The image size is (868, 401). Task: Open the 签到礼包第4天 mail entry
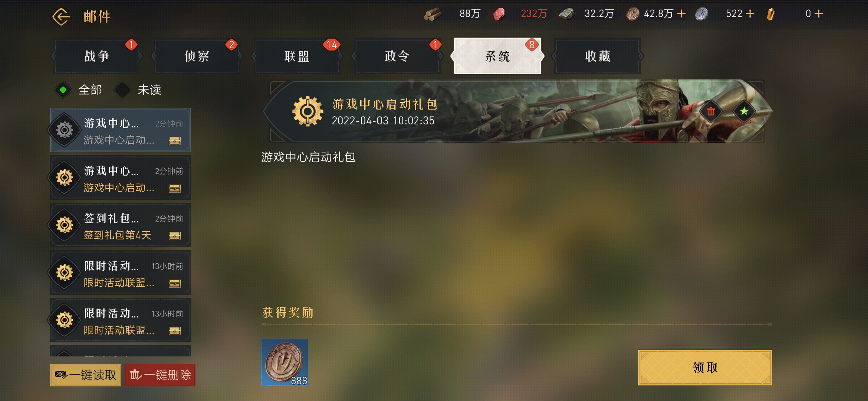click(x=121, y=225)
